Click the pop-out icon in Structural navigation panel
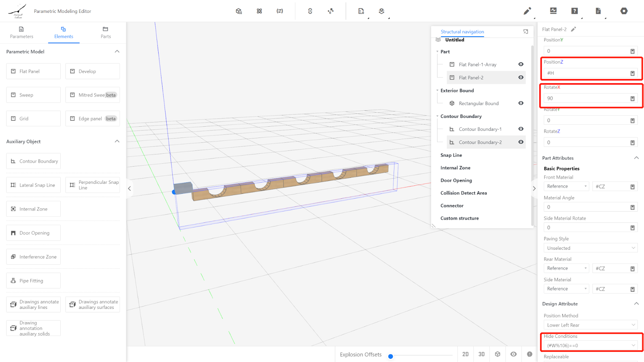Screen dimensions: 644x362 coord(526,31)
